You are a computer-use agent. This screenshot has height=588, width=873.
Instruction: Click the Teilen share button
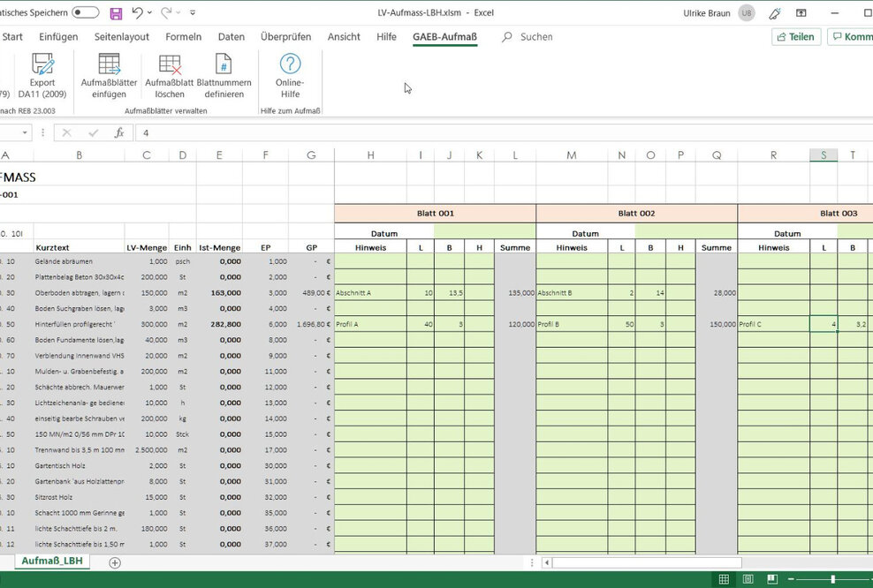coord(794,37)
